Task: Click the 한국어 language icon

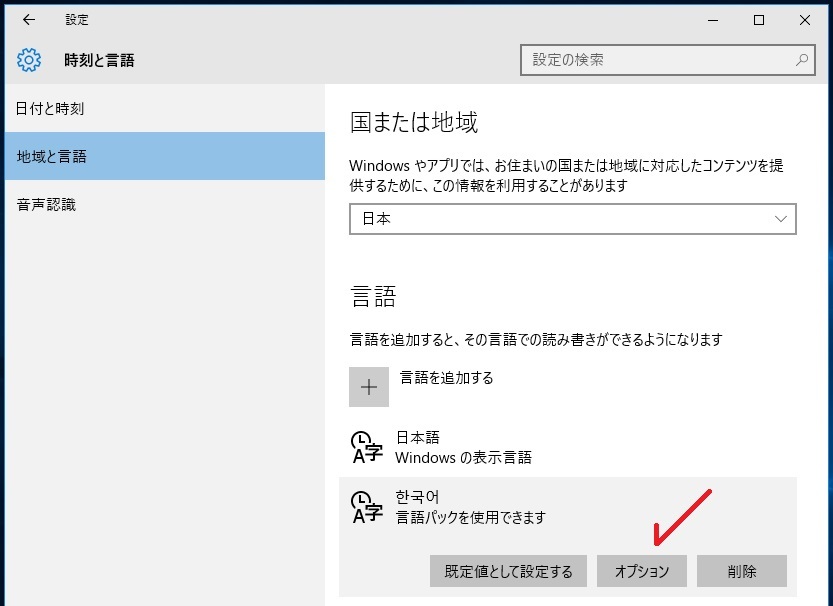Action: tap(367, 507)
